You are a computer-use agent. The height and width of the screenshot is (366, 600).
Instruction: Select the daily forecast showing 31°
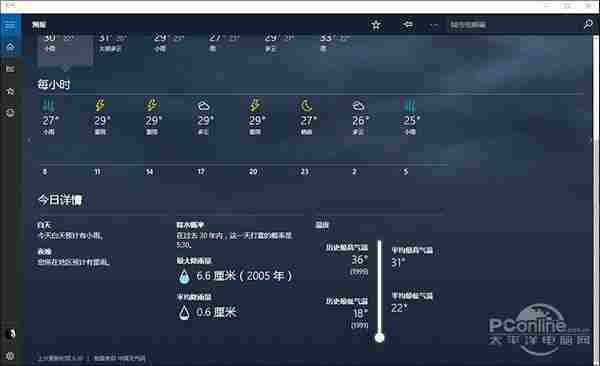(114, 43)
